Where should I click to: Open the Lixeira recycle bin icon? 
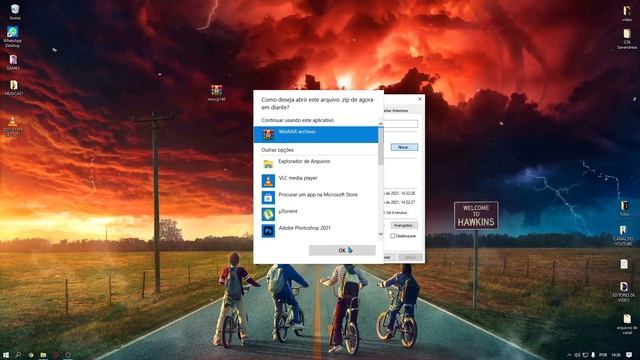[x=15, y=12]
